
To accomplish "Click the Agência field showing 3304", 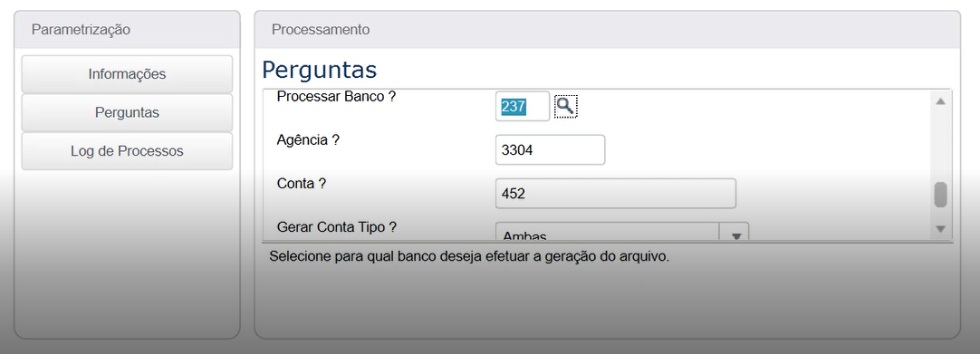I will [x=550, y=150].
